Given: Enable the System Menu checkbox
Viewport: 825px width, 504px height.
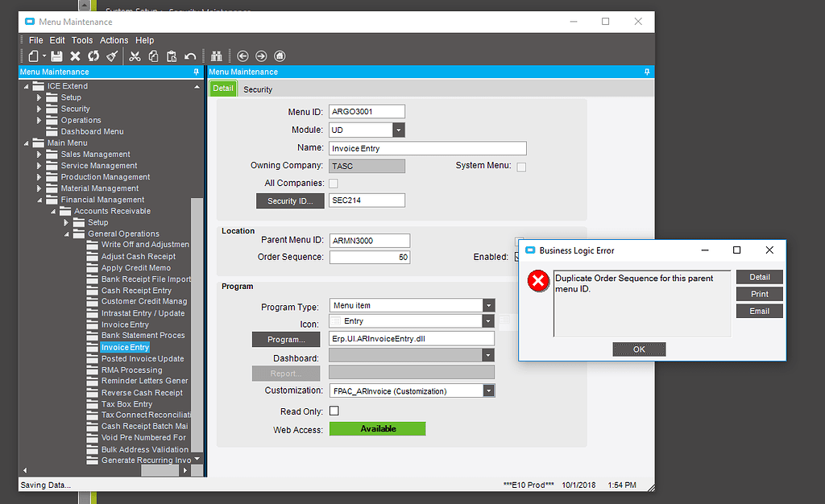Looking at the screenshot, I should tap(520, 165).
